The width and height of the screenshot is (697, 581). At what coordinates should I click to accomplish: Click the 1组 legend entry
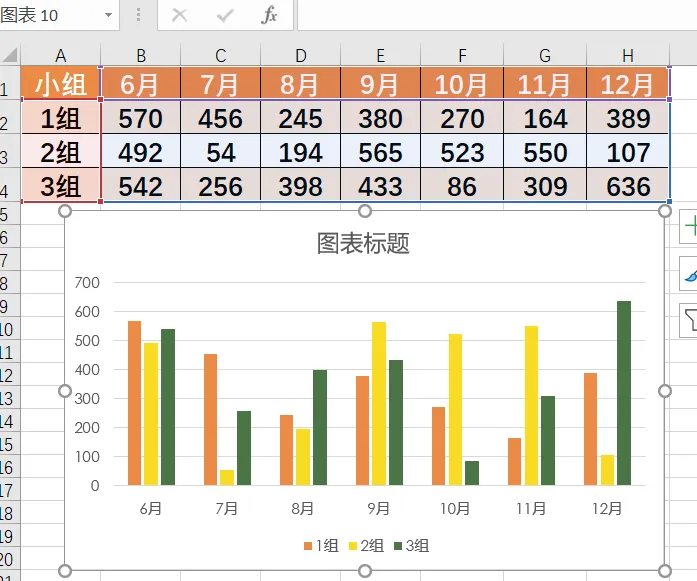click(x=321, y=545)
